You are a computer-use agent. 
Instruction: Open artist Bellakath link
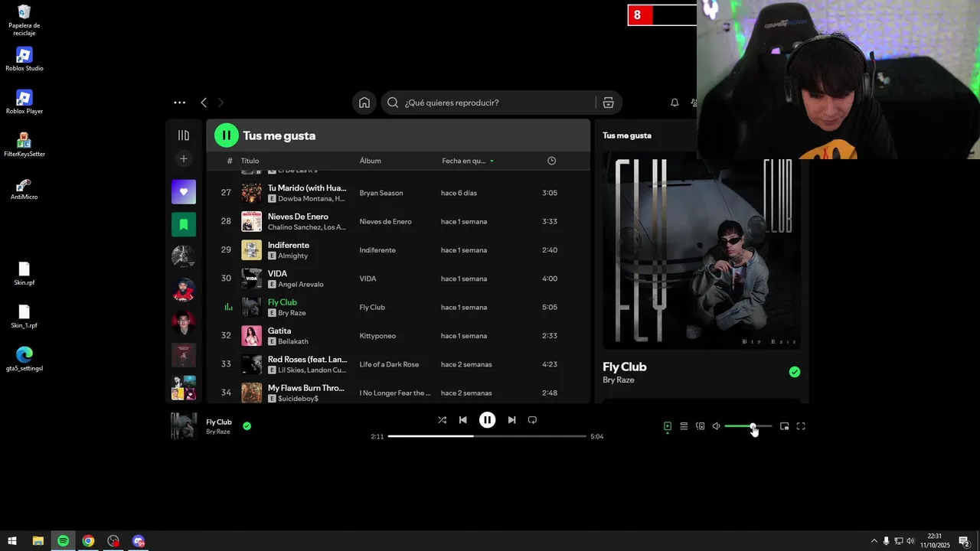tap(293, 341)
